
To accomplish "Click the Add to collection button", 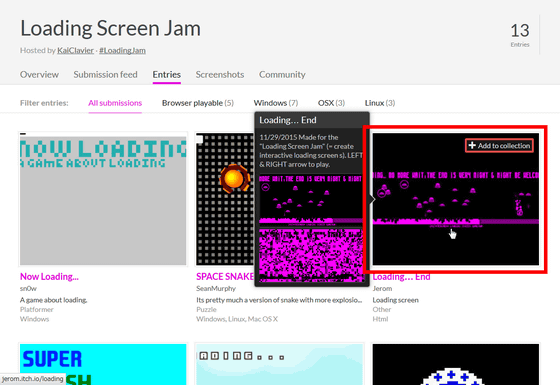I will pyautogui.click(x=499, y=146).
